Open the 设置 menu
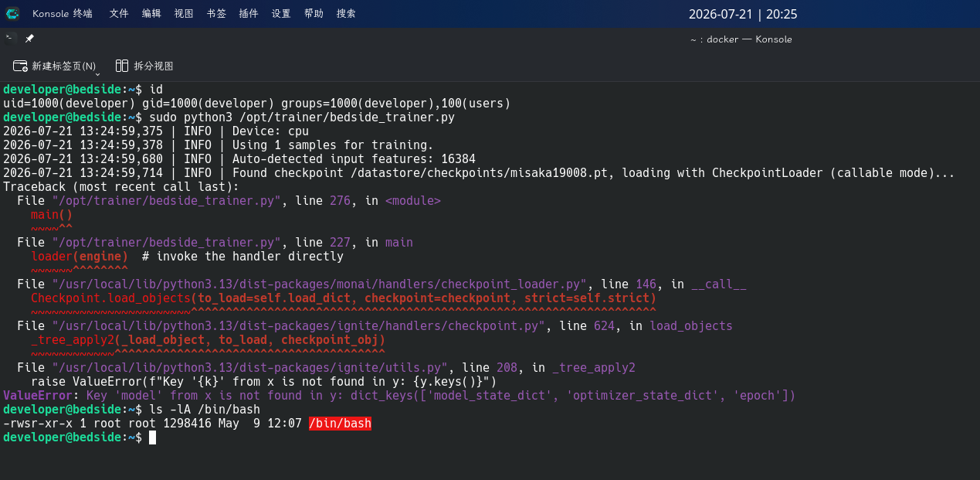The image size is (980, 480). (281, 14)
